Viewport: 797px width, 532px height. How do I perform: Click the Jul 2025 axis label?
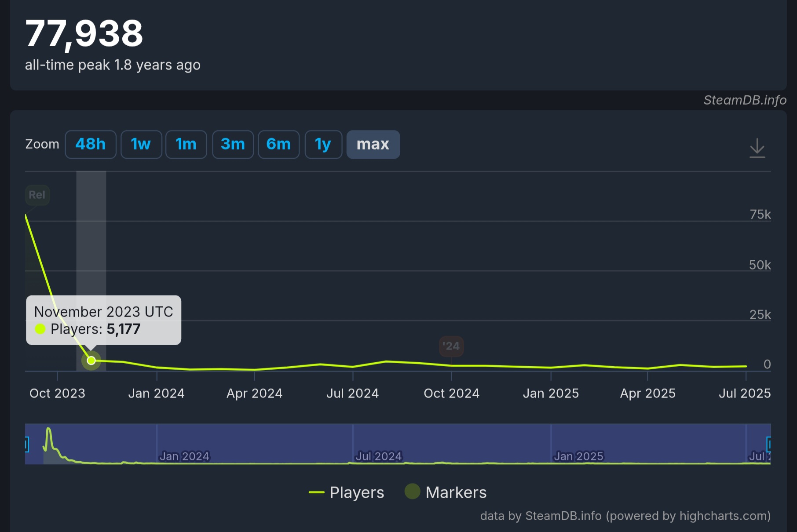click(x=745, y=393)
